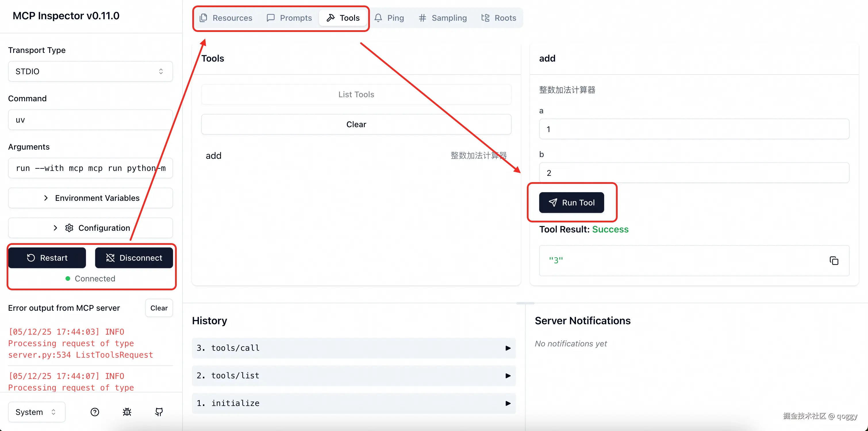Image resolution: width=868 pixels, height=431 pixels.
Task: Click the Ping bell tab
Action: [x=389, y=18]
